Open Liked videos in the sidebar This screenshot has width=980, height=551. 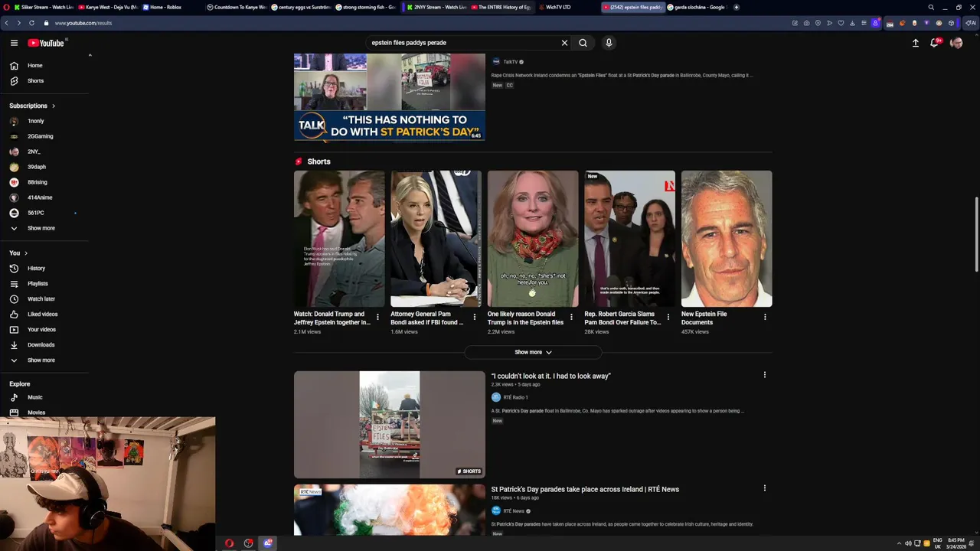pos(44,315)
